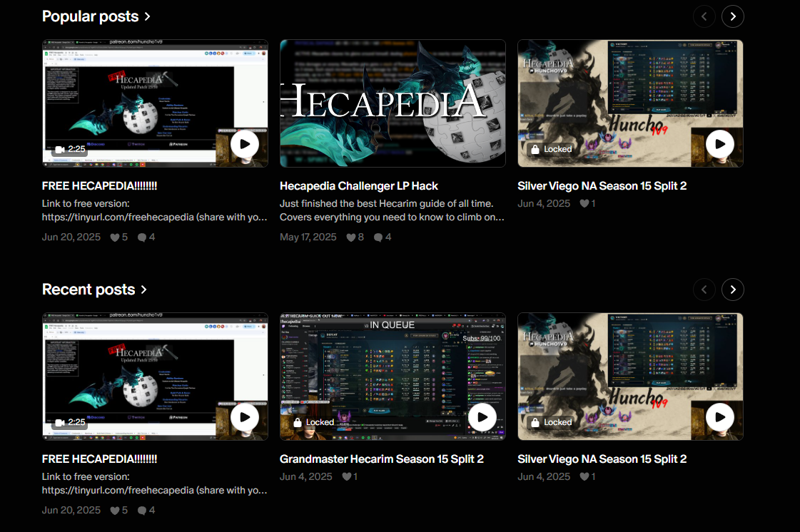Play the locked Silver Viego video in Popular posts

[x=720, y=144]
